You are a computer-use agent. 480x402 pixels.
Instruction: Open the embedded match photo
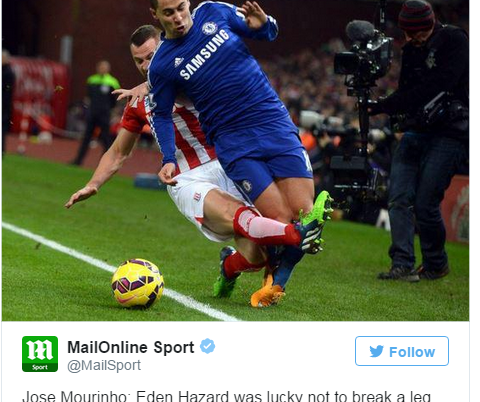click(x=235, y=160)
